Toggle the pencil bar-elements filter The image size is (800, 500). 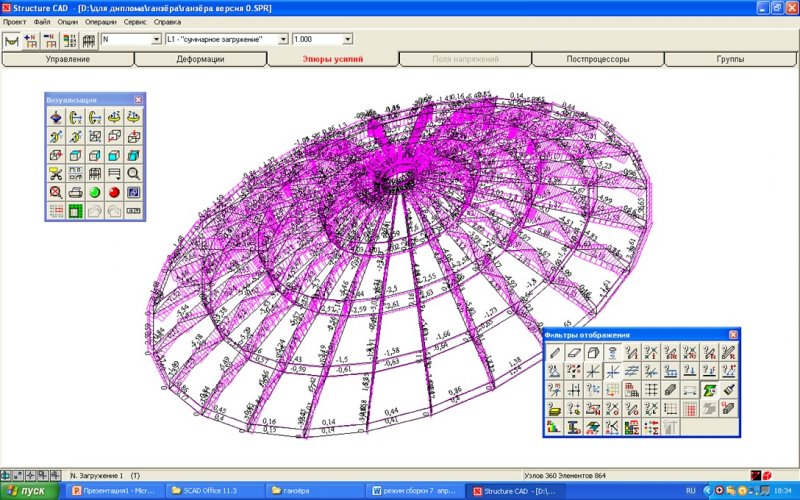554,352
